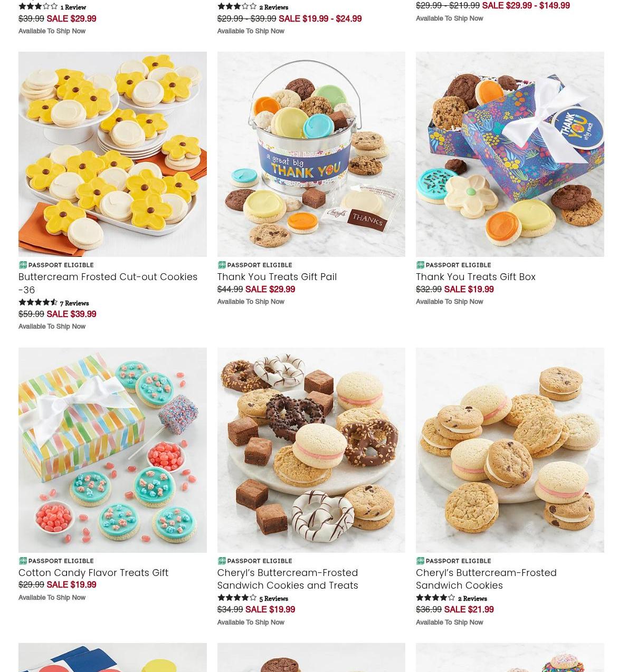
Task: Select the Thank You pail product image
Action: 311,154
